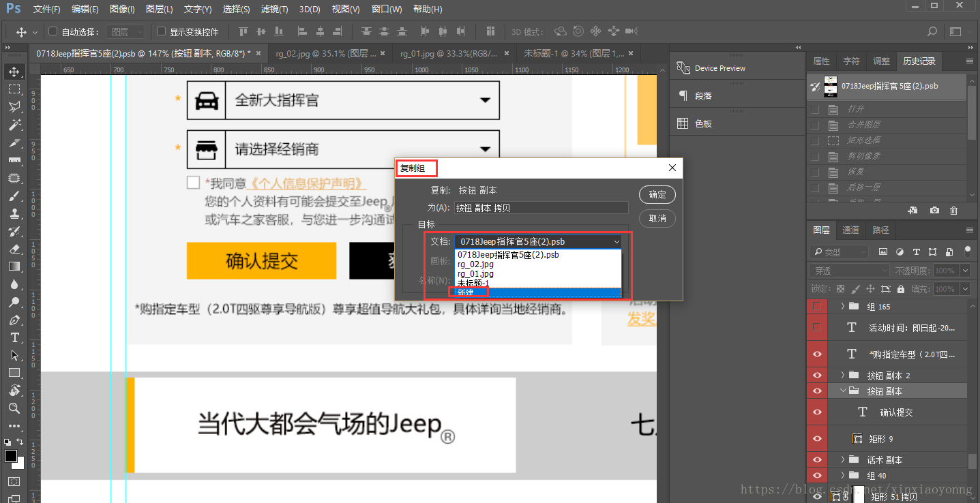Select the Clone Stamp tool
This screenshot has width=980, height=503.
point(14,213)
